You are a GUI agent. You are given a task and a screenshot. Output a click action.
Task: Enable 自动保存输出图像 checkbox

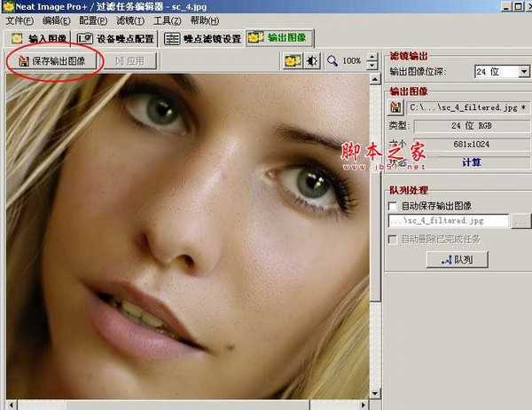pyautogui.click(x=394, y=205)
